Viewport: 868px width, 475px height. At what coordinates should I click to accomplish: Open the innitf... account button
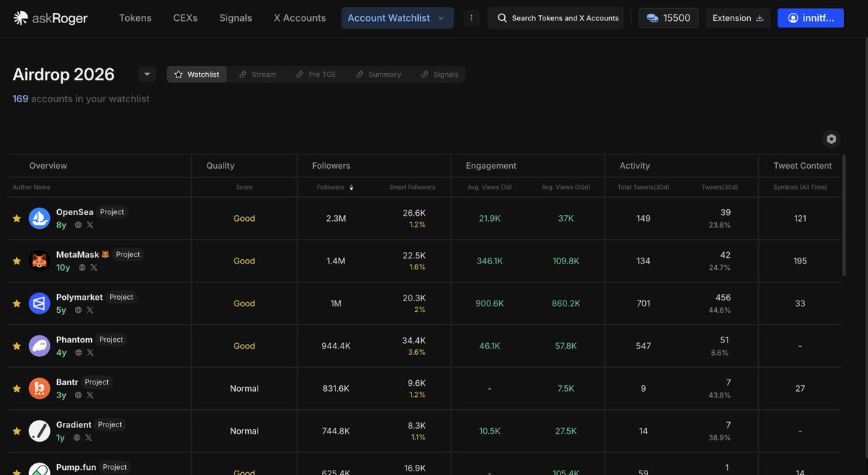(811, 18)
